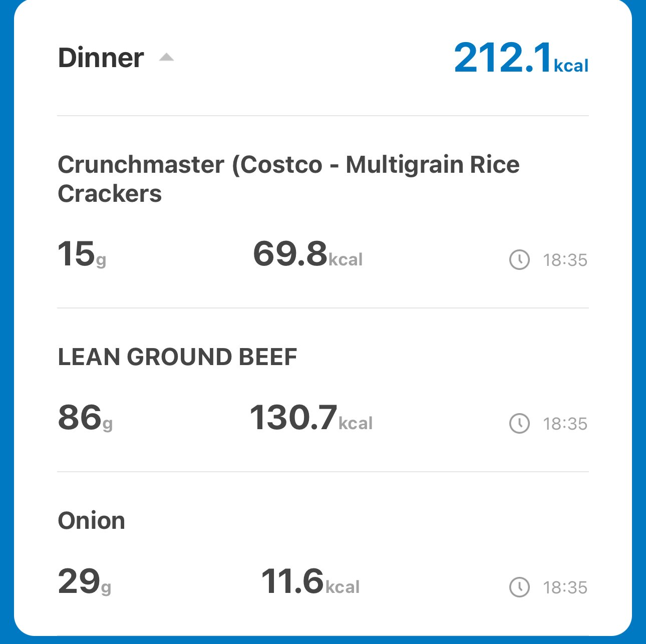The height and width of the screenshot is (644, 646).
Task: Select the 29 g weight of onion
Action: pos(84,581)
